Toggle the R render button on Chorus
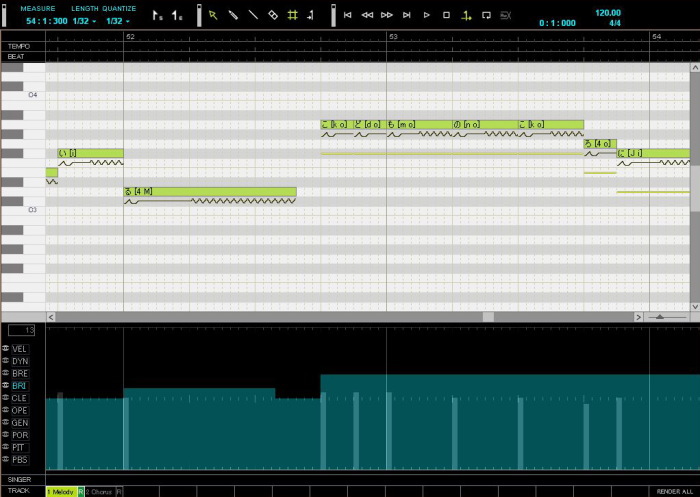This screenshot has height=497, width=700. point(119,492)
